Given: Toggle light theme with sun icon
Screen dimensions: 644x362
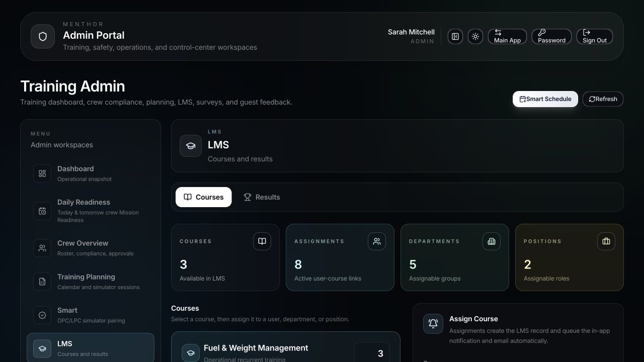Looking at the screenshot, I should 475,37.
